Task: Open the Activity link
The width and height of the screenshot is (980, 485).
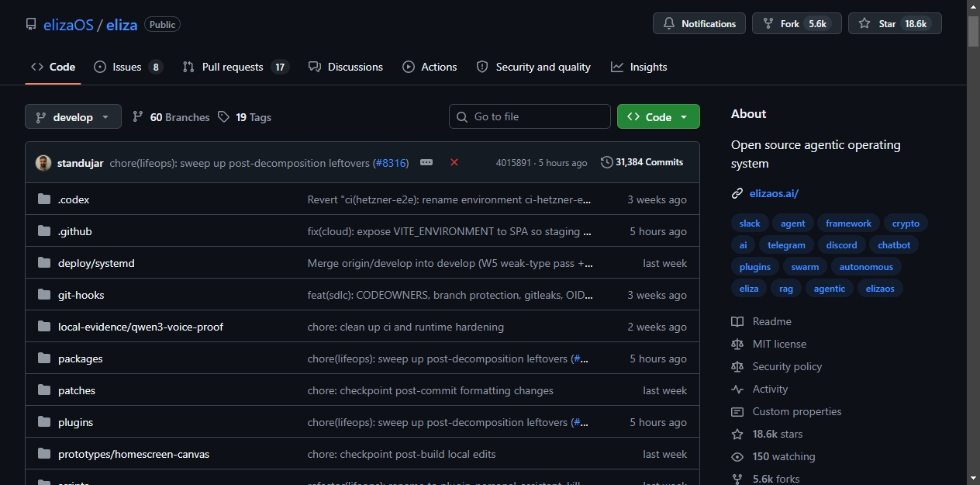Action: coord(760,389)
